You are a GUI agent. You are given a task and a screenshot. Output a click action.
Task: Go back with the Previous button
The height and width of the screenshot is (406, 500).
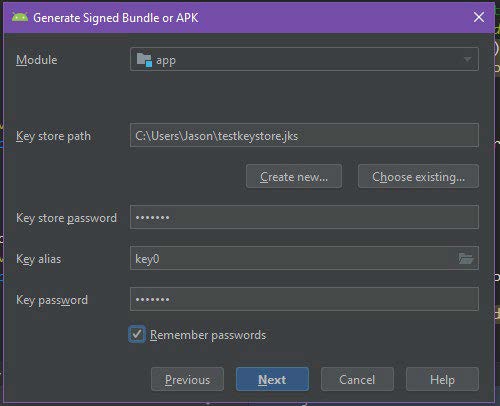[x=187, y=379]
